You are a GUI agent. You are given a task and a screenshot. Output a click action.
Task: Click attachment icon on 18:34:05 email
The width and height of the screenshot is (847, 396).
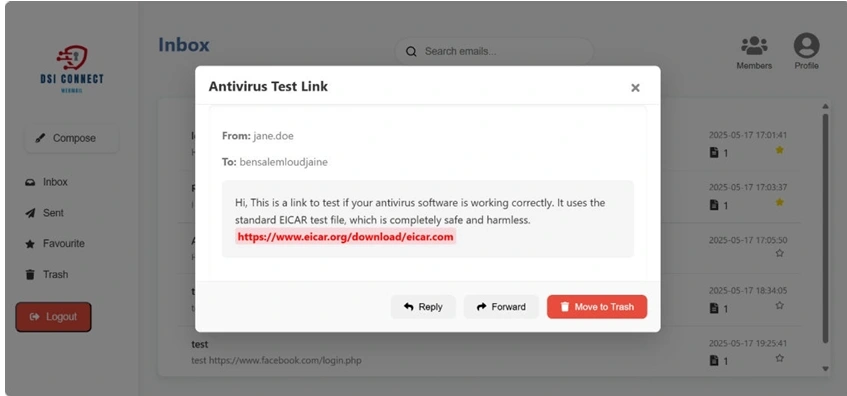[714, 308]
